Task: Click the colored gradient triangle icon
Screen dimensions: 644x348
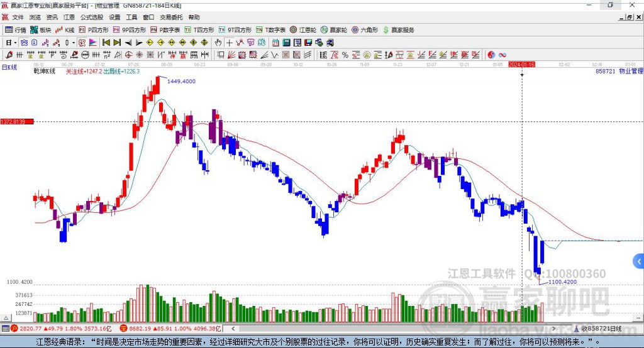Action: (93, 43)
